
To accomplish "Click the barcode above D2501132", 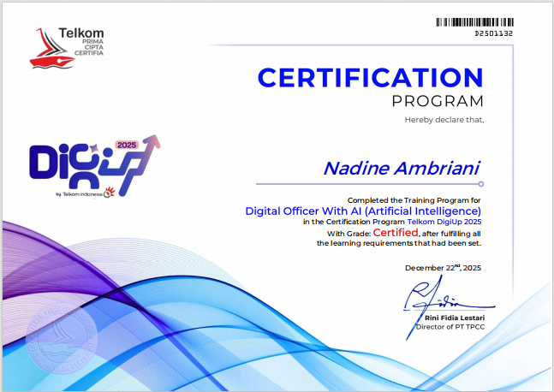I will (474, 22).
